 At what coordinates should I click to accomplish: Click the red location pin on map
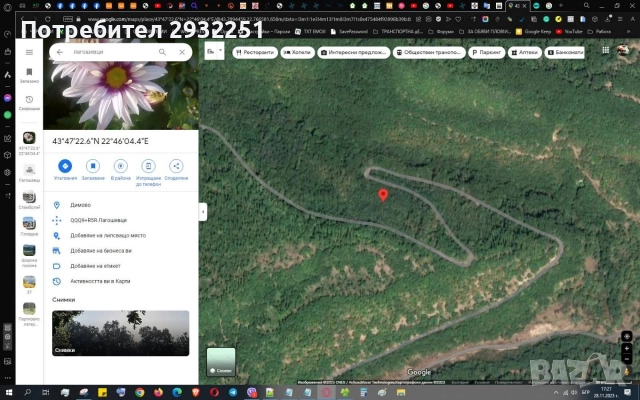[382, 194]
